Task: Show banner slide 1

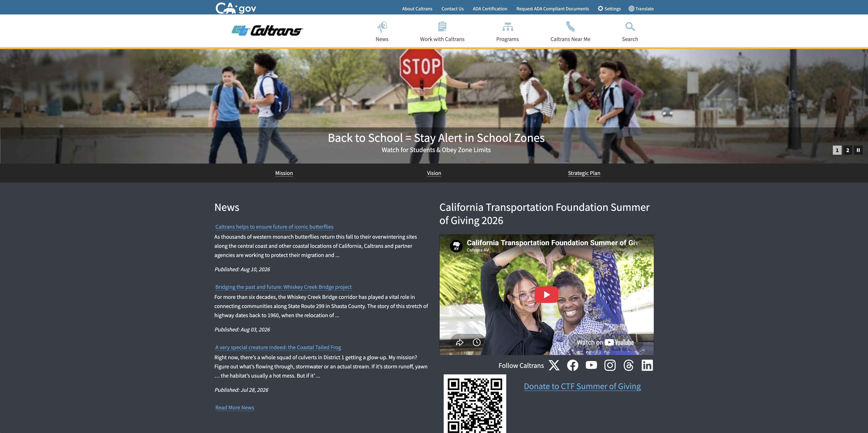Action: (837, 150)
